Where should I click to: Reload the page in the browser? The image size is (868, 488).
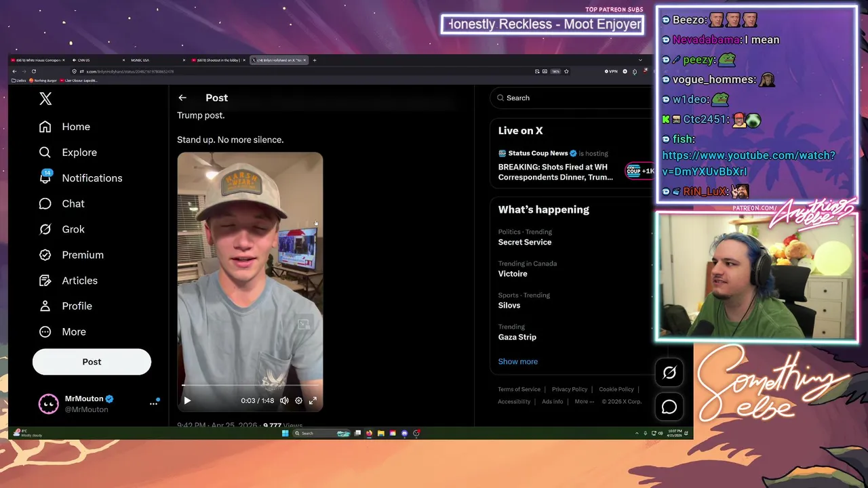34,71
